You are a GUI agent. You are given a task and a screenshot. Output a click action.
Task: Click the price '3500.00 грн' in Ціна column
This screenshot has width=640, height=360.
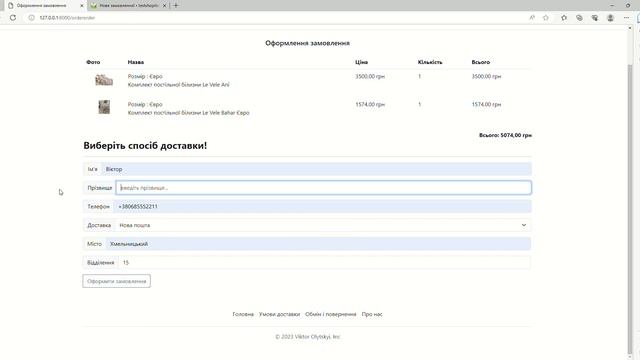pyautogui.click(x=370, y=76)
